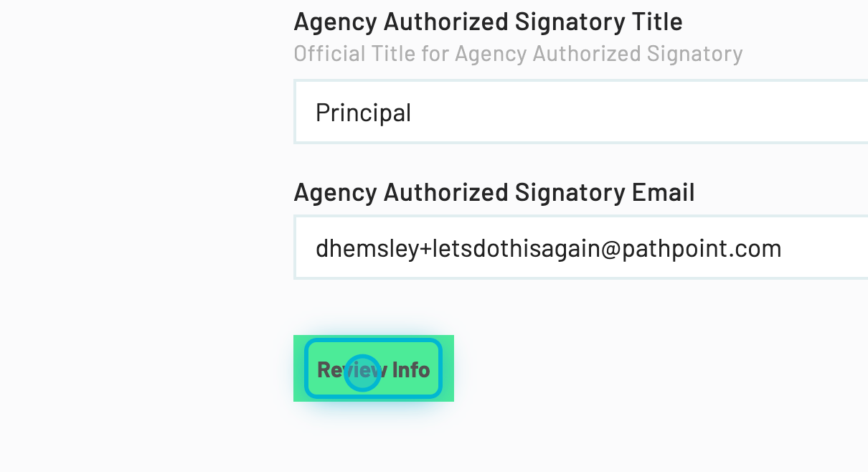
Task: Click the word 'Agency' in the Email label
Action: (x=336, y=192)
